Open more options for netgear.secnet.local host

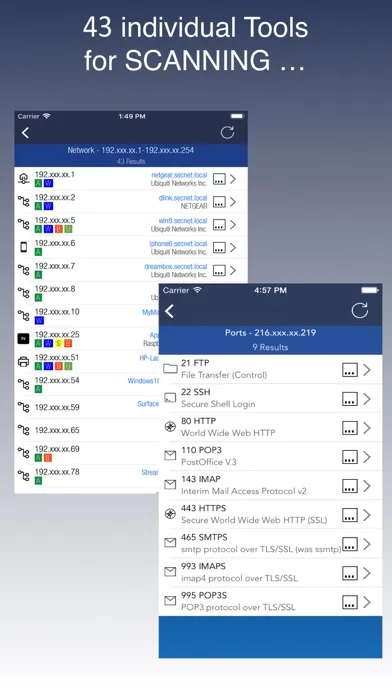pos(219,179)
